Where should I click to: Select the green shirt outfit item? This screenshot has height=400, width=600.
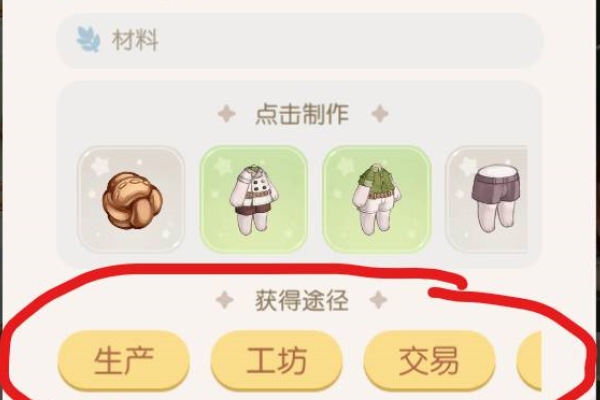[377, 199]
